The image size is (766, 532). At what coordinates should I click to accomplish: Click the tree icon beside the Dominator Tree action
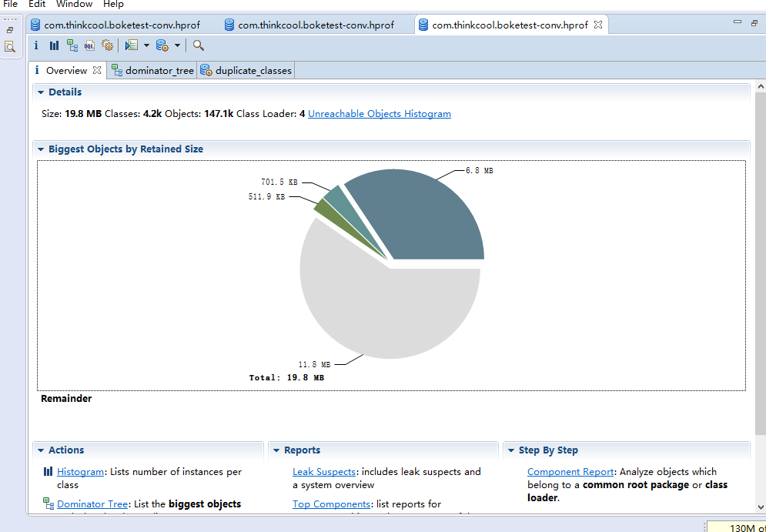click(48, 503)
